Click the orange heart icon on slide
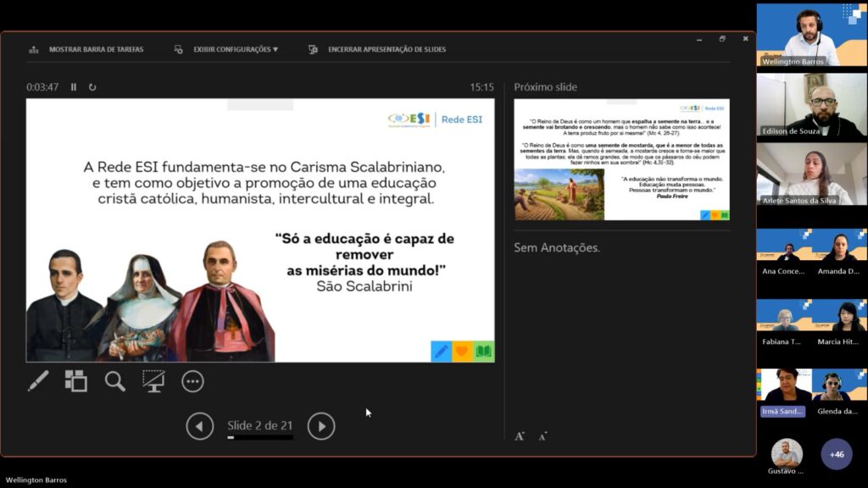868x488 pixels. point(462,352)
